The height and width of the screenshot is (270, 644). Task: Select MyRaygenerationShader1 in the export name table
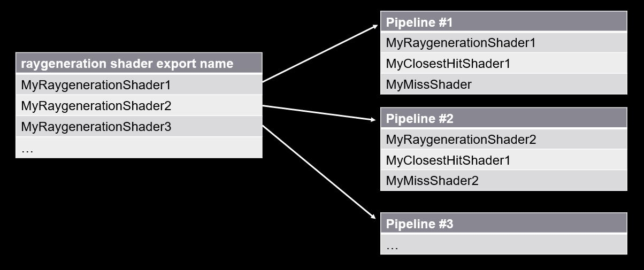point(139,84)
